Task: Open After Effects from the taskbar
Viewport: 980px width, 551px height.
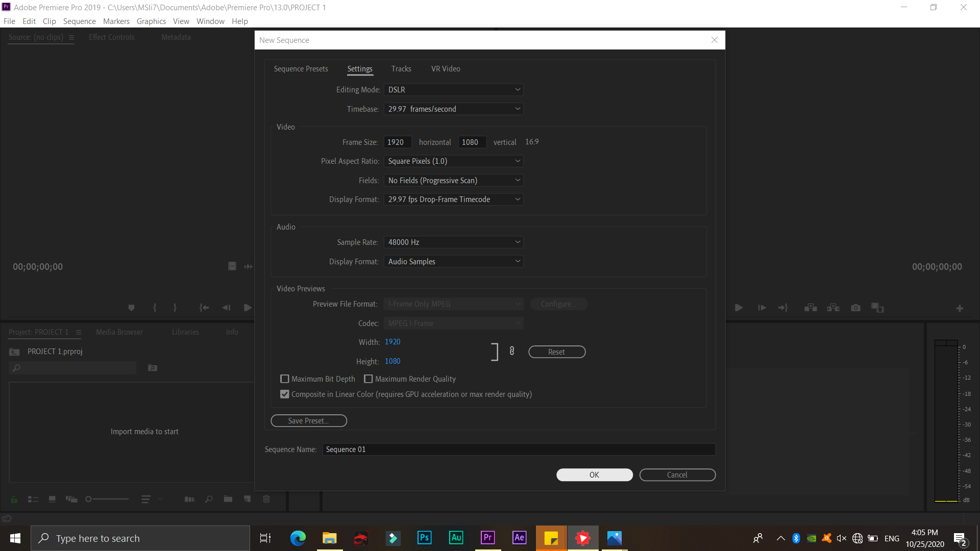Action: coord(519,538)
